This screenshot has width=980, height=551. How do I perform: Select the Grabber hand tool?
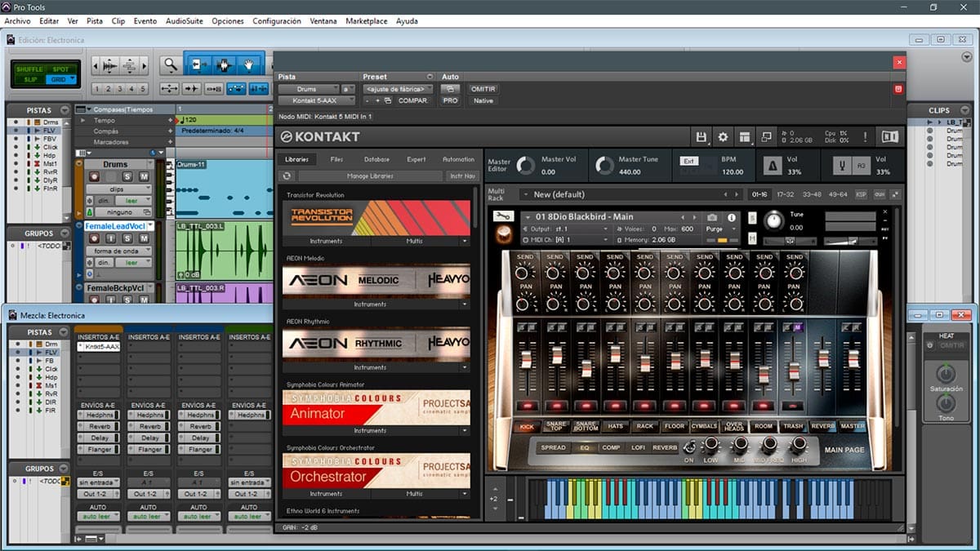coord(248,64)
